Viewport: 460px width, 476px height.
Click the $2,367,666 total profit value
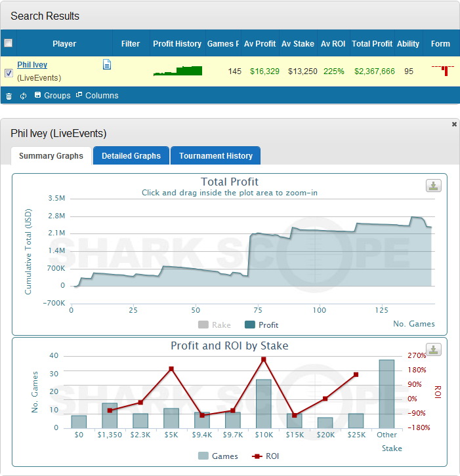pyautogui.click(x=375, y=71)
